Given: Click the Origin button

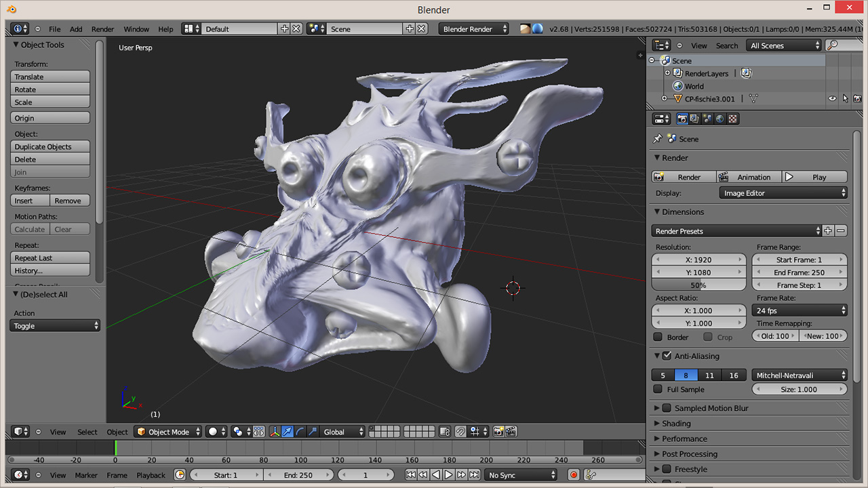Looking at the screenshot, I should coord(50,118).
